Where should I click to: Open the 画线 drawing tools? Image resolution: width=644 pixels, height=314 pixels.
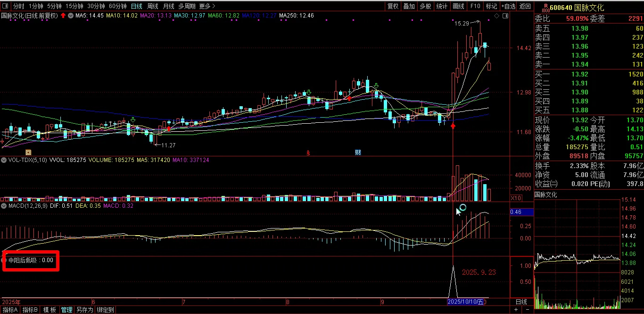coord(458,6)
